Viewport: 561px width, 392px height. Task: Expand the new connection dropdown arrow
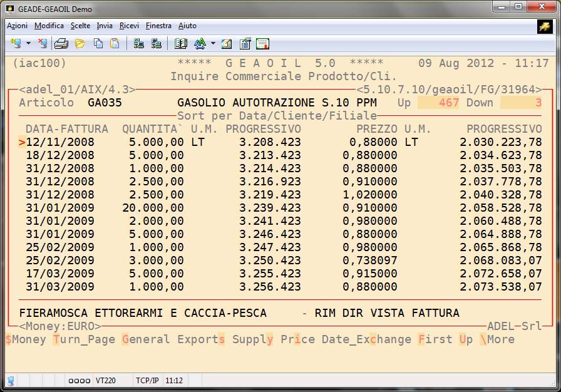(28, 43)
